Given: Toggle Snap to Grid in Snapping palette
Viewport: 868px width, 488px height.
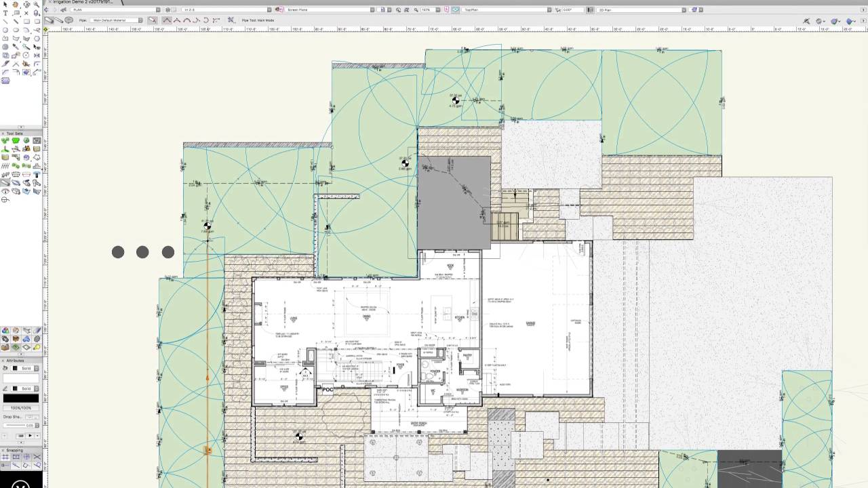Looking at the screenshot, I should 6,457.
